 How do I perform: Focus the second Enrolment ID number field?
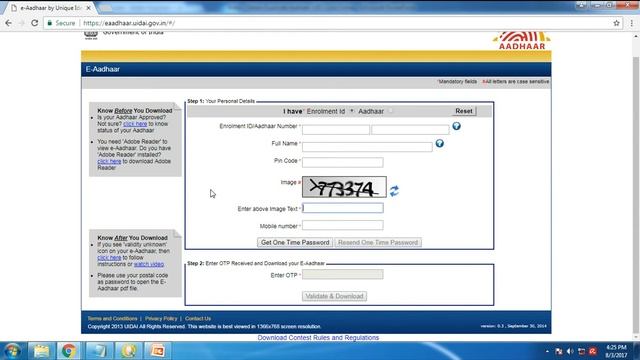(410, 130)
